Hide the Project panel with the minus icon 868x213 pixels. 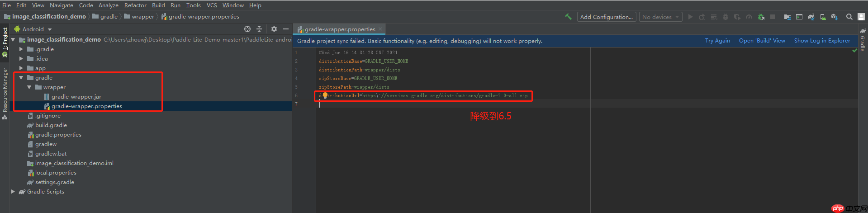click(x=286, y=29)
